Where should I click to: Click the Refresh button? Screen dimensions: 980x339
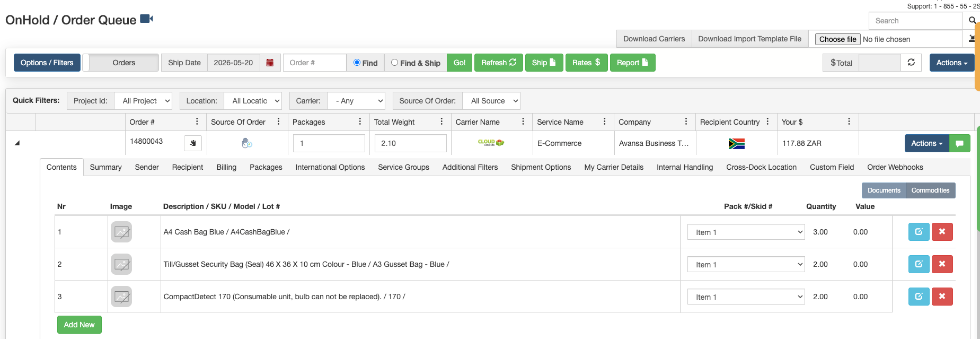[x=499, y=63]
